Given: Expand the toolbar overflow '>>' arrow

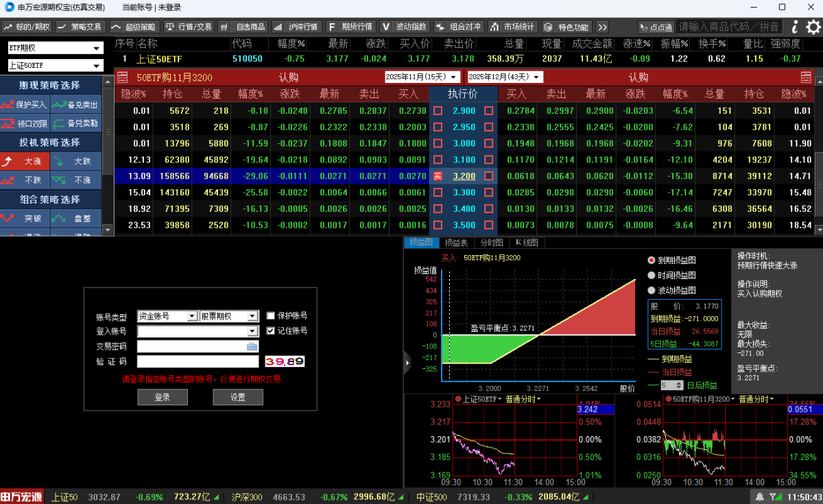Looking at the screenshot, I should click(602, 27).
